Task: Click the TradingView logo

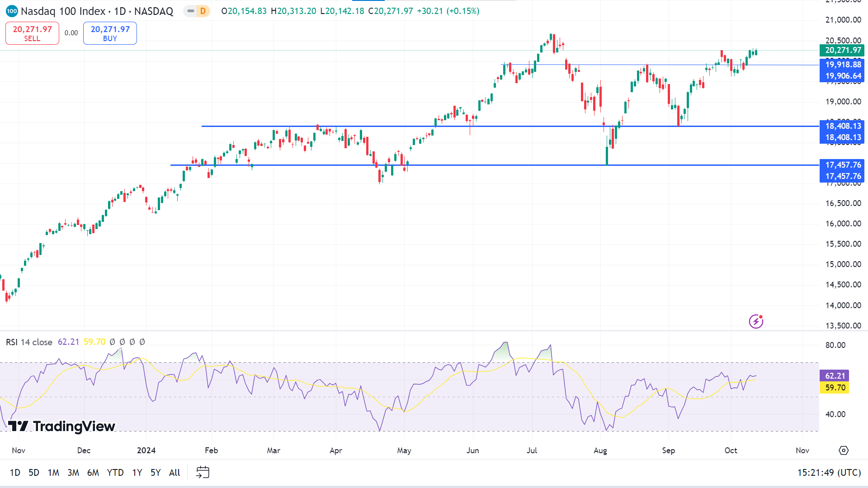Action: (61, 426)
